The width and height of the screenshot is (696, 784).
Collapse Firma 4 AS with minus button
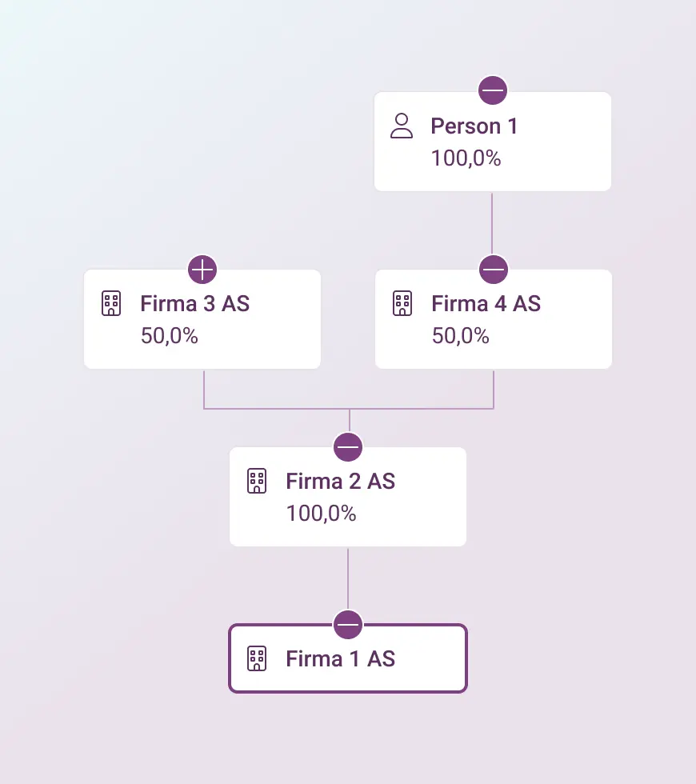coord(494,270)
